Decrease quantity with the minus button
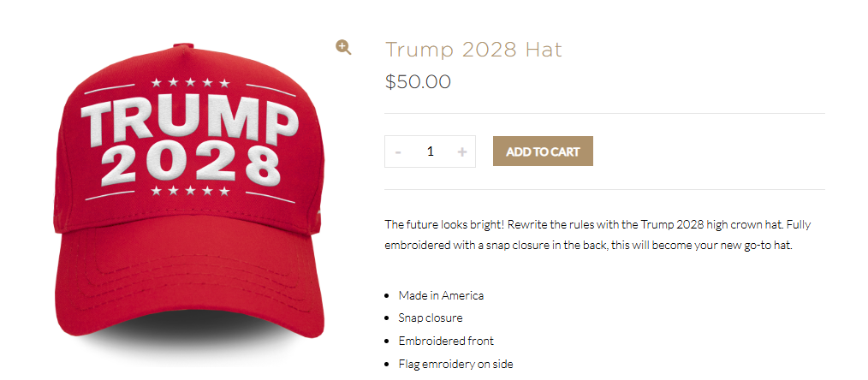868x380 pixels. coord(398,151)
